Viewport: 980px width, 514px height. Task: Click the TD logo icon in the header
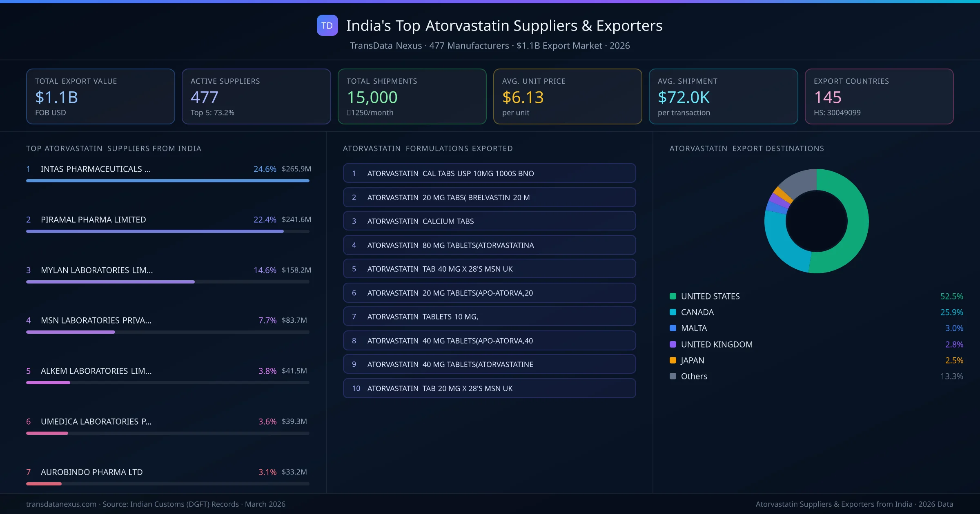[327, 25]
